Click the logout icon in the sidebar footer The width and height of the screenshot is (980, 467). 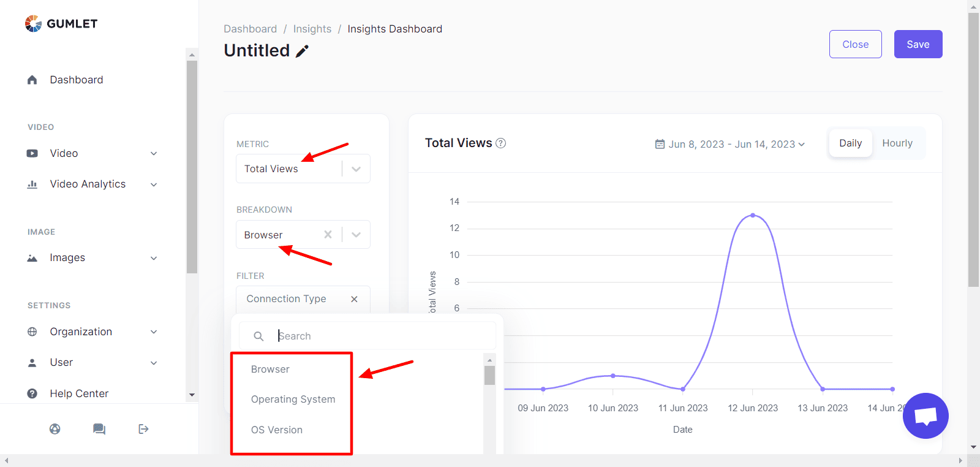coord(143,429)
